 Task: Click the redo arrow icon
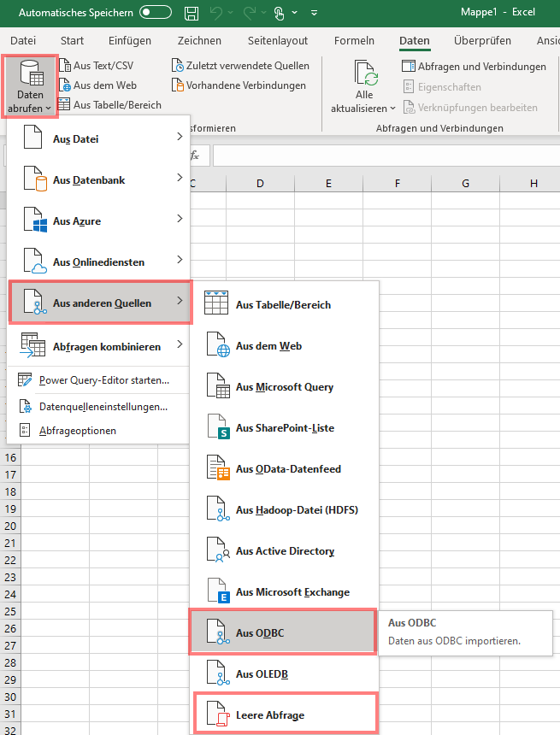[250, 13]
